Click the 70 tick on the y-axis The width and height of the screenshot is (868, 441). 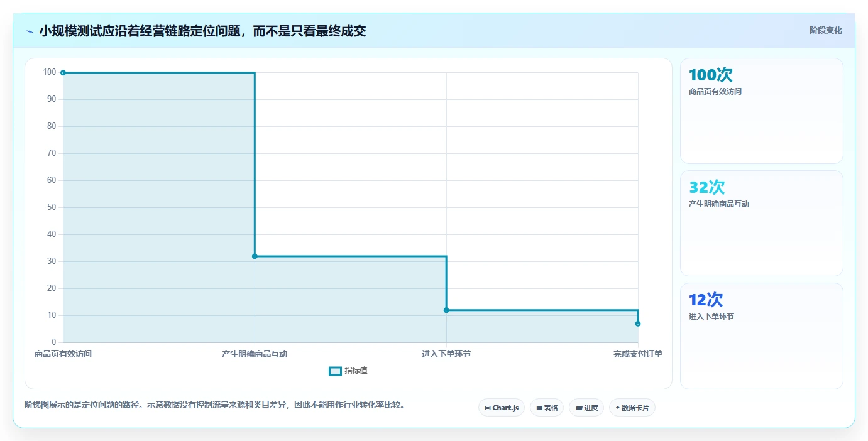(x=52, y=153)
